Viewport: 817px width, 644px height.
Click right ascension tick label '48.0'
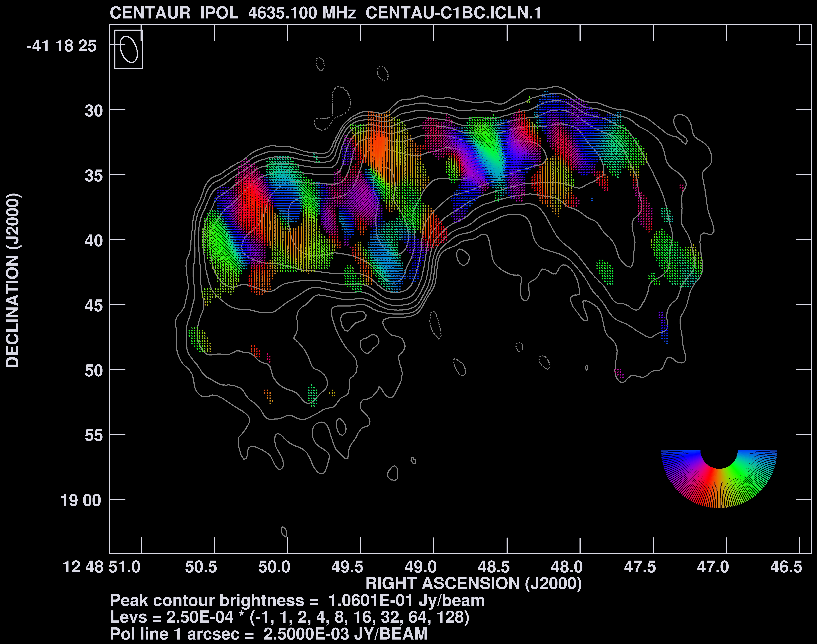pyautogui.click(x=567, y=567)
